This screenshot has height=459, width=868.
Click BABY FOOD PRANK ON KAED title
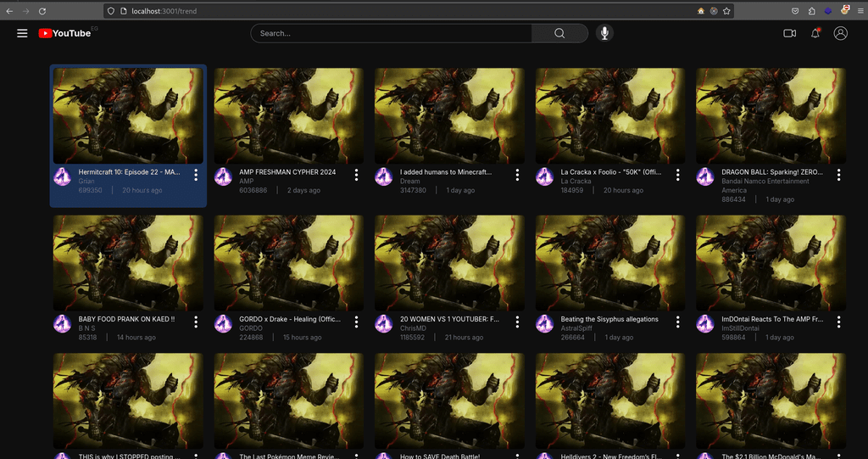127,319
